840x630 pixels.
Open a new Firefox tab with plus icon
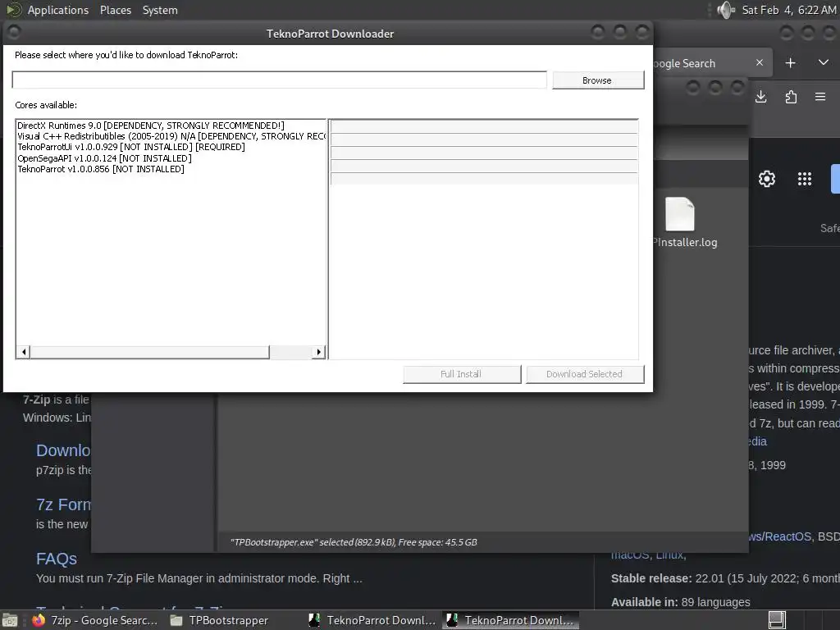[x=790, y=63]
